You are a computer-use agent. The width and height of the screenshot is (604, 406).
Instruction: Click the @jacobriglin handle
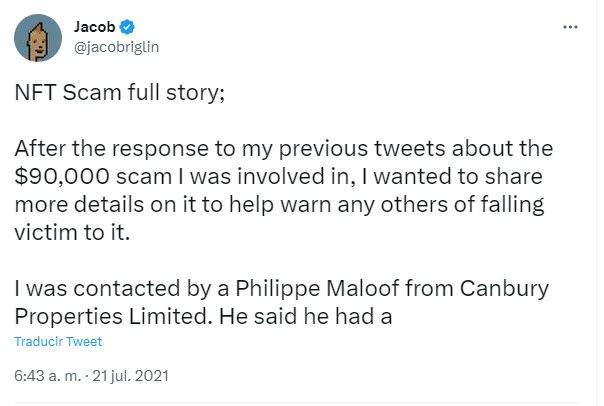click(x=118, y=46)
